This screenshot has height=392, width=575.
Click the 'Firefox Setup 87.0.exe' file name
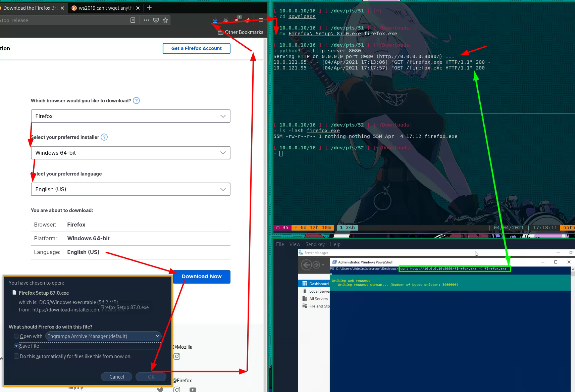click(x=44, y=293)
